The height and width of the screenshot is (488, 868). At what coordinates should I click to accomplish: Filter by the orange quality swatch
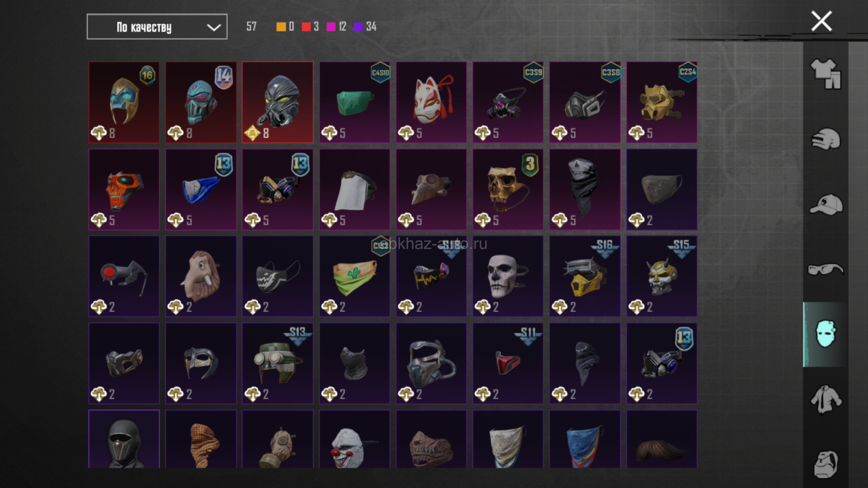pos(281,27)
